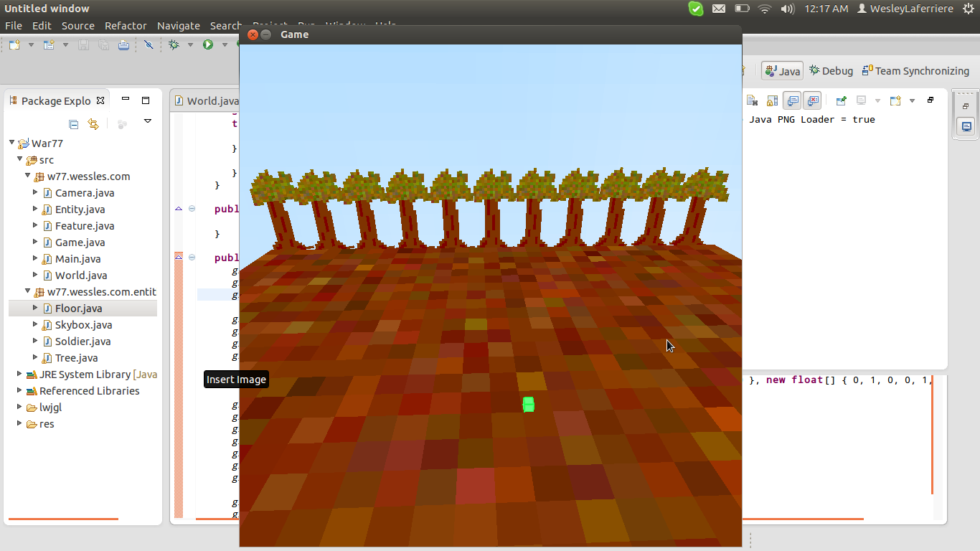Select the res folder
The height and width of the screenshot is (551, 980).
pos(40,424)
